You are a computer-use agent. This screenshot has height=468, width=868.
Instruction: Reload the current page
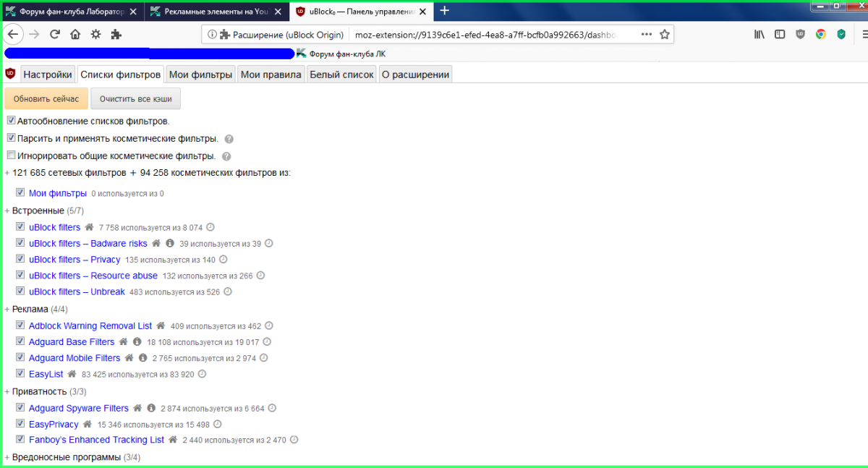click(54, 34)
